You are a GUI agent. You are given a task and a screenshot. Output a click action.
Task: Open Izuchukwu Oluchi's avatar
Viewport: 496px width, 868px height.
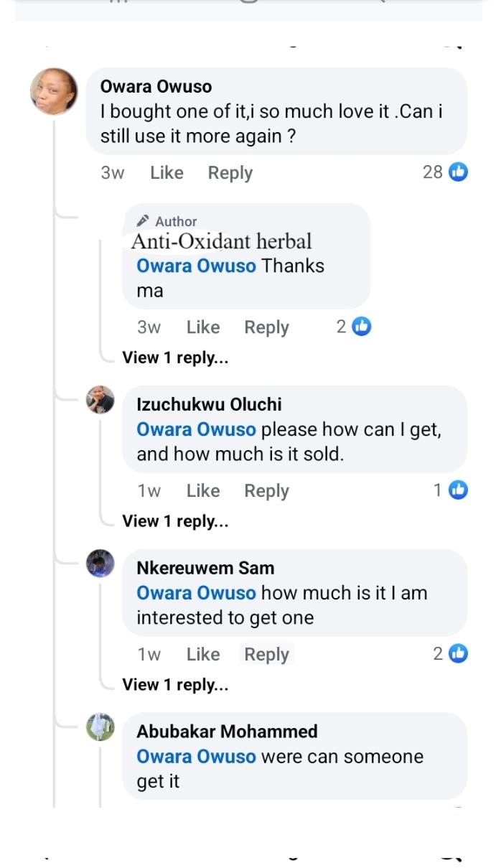pyautogui.click(x=100, y=399)
